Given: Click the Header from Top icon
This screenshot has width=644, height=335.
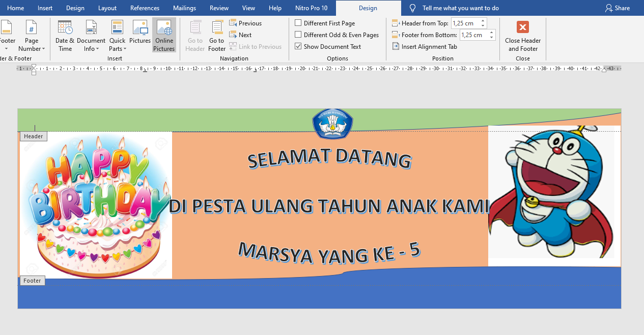Looking at the screenshot, I should point(396,23).
